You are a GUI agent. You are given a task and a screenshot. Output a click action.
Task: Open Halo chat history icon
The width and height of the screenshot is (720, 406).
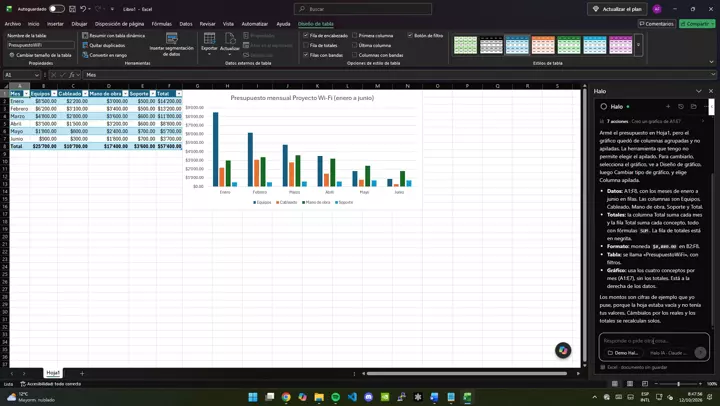pos(681,107)
